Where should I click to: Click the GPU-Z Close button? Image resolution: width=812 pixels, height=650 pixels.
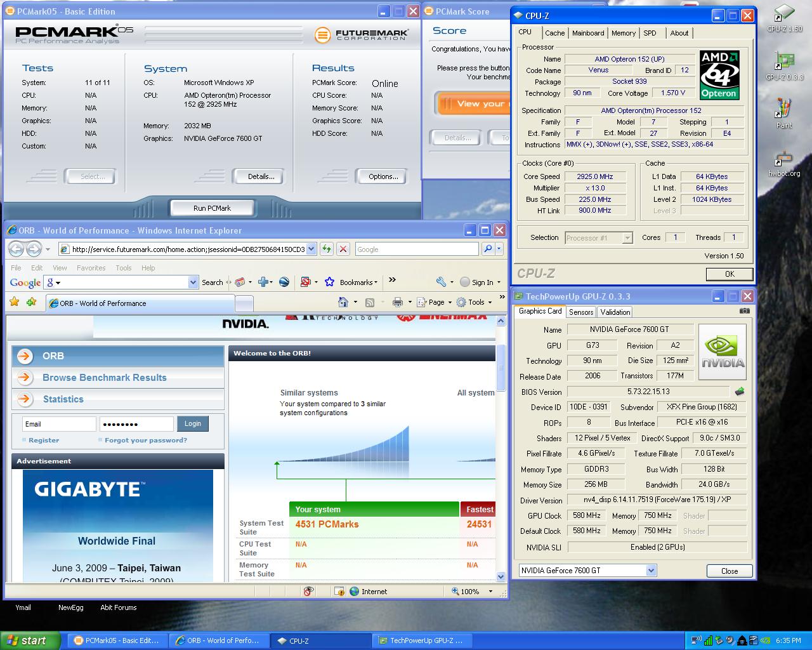pos(730,571)
